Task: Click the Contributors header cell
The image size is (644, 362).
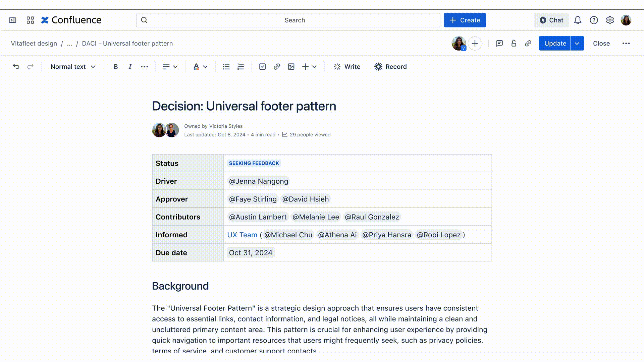Action: click(188, 217)
